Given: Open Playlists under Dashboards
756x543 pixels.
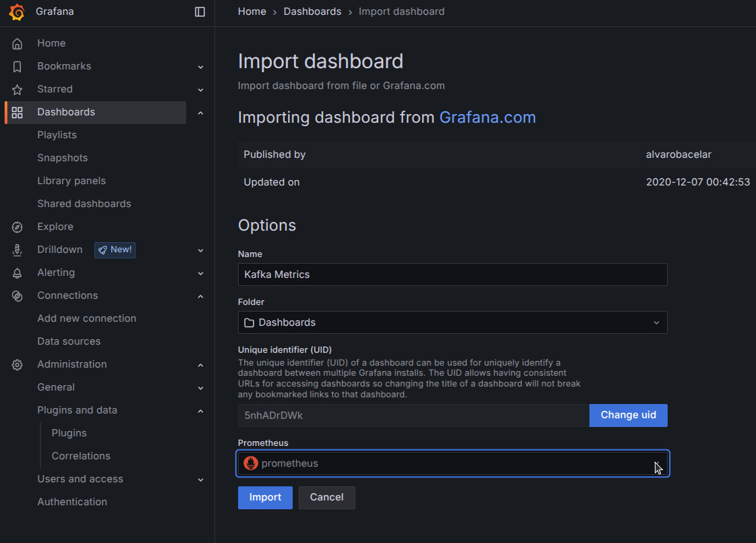Looking at the screenshot, I should pos(57,135).
